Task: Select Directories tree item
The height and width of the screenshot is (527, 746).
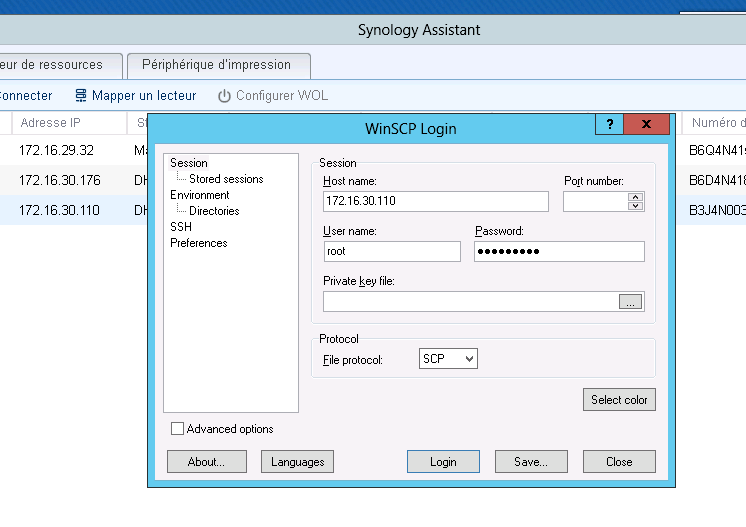Action: coord(214,211)
